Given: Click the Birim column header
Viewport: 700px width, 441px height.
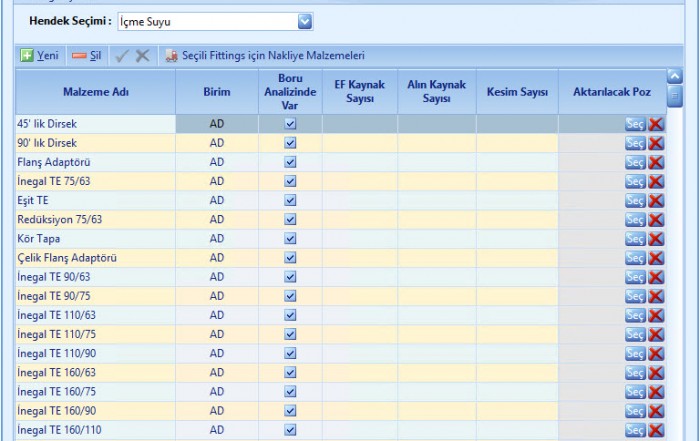Looking at the screenshot, I should click(217, 92).
